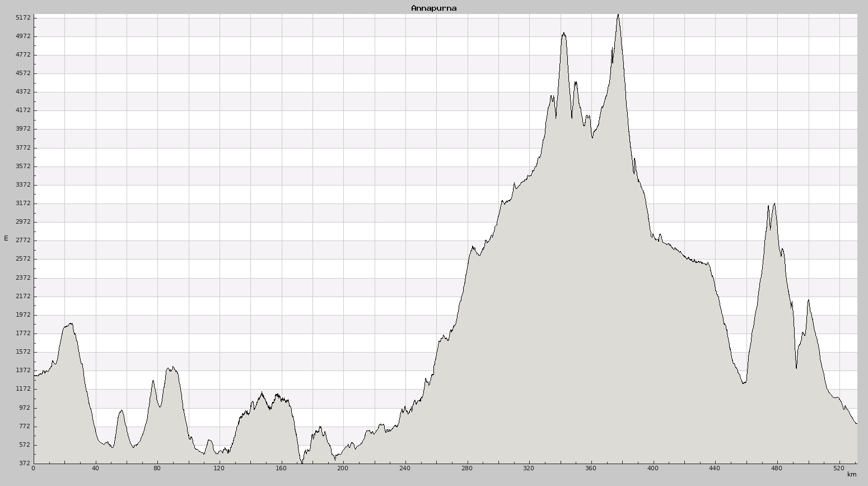Click the 0 km origin label
Image resolution: width=868 pixels, height=486 pixels.
34,468
